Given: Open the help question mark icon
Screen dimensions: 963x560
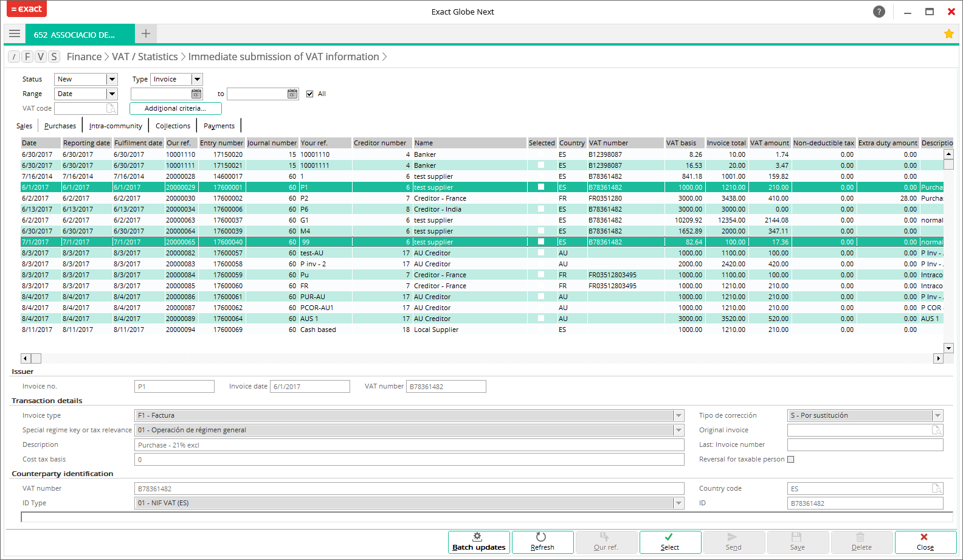Looking at the screenshot, I should click(879, 12).
